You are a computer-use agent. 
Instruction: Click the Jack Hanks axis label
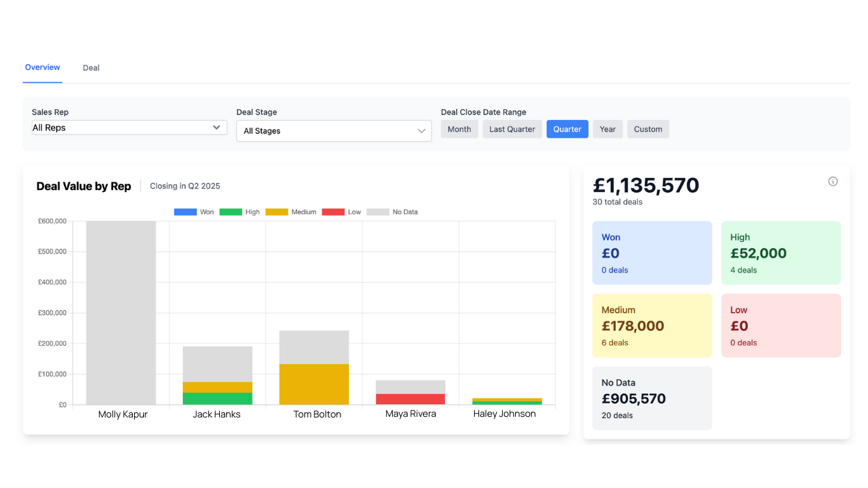217,414
